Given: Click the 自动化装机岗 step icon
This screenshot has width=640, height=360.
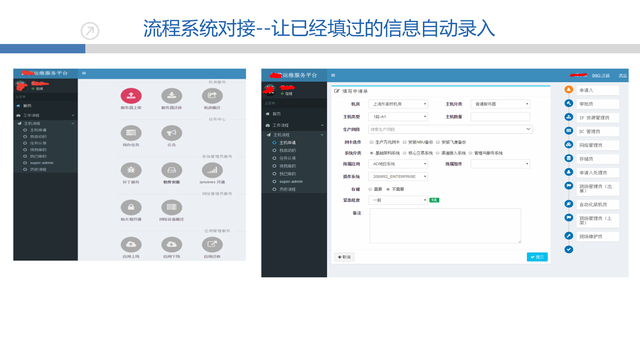Looking at the screenshot, I should (569, 204).
